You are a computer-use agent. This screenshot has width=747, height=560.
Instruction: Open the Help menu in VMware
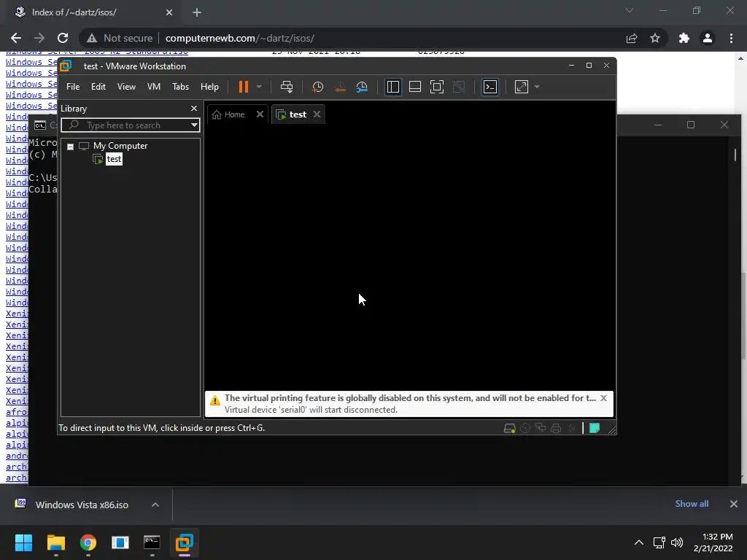209,87
